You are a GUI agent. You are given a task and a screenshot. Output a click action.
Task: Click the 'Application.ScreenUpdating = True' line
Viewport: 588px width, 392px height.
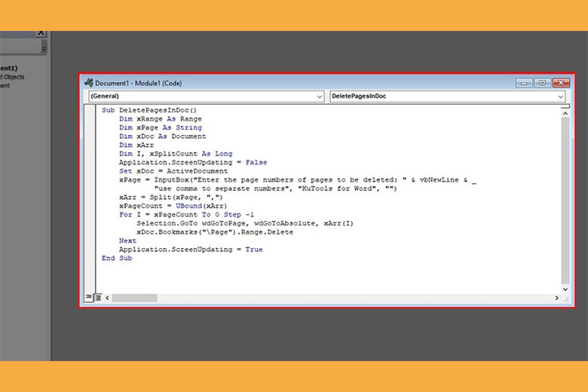(191, 250)
